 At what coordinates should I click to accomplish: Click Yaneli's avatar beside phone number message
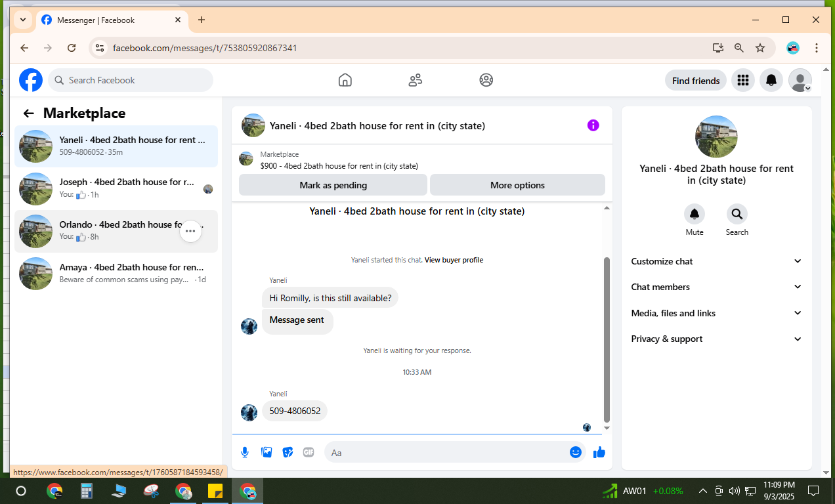tap(249, 412)
